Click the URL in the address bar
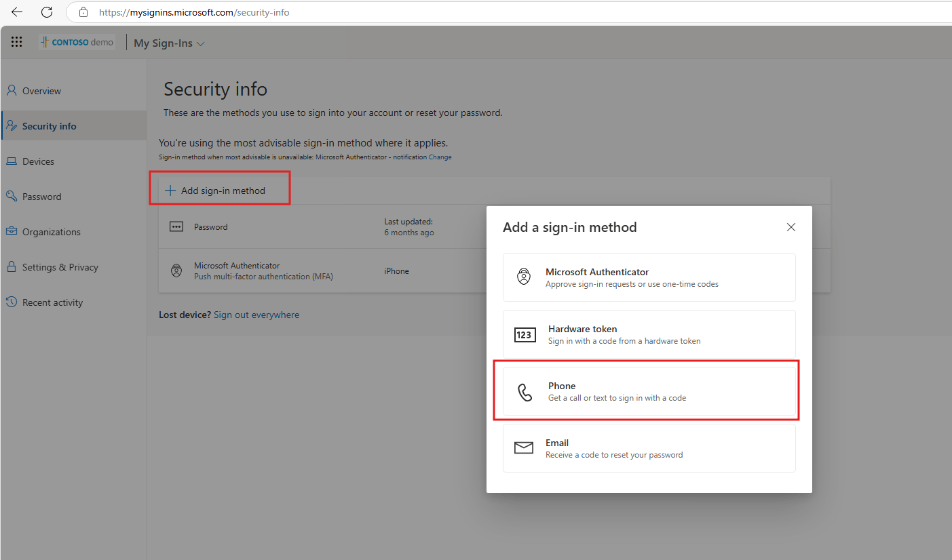This screenshot has height=560, width=952. [x=194, y=12]
